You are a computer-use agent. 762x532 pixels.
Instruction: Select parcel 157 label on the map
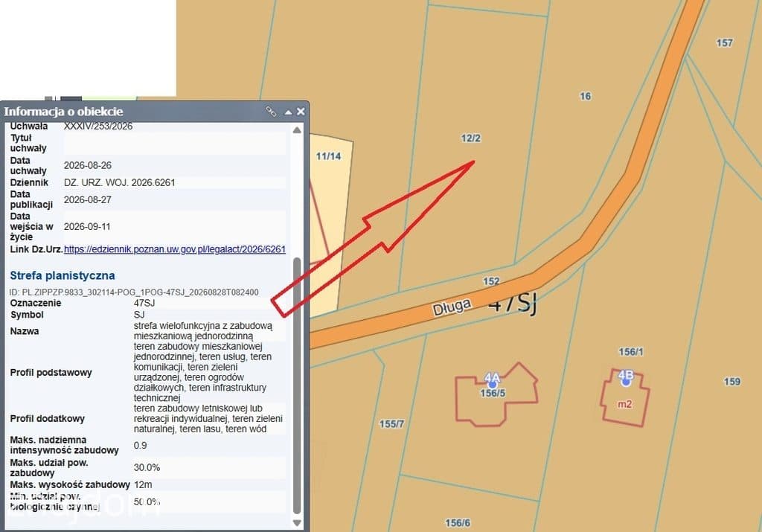point(724,42)
